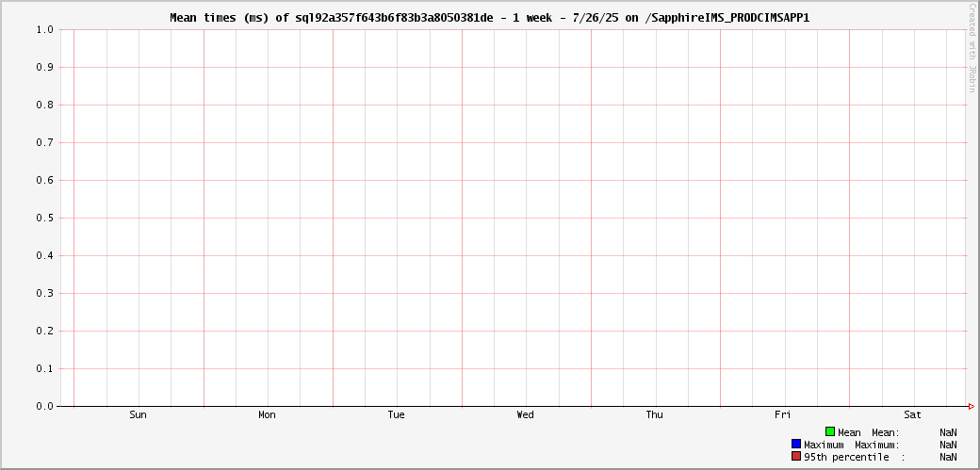Click the Mean NaN value in legend
The height and width of the screenshot is (470, 980).
[x=948, y=432]
